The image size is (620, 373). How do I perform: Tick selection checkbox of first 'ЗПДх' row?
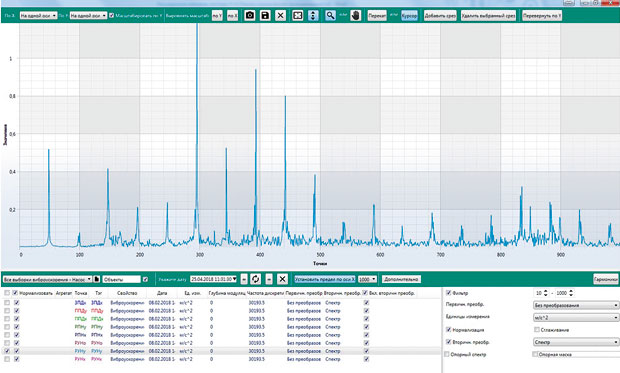[x=7, y=303]
